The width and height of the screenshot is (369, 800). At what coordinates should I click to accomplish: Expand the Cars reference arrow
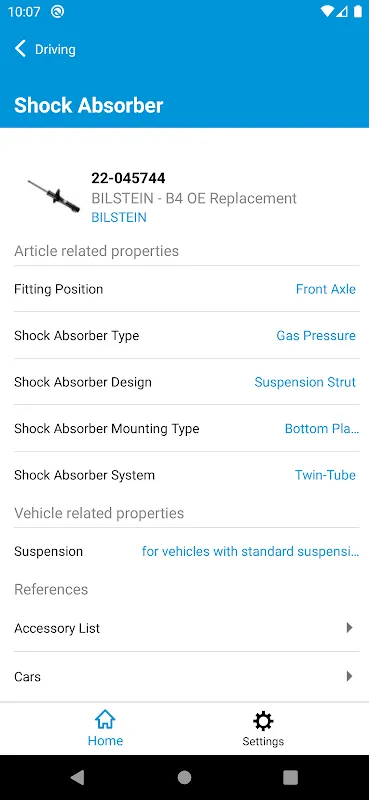[x=350, y=676]
